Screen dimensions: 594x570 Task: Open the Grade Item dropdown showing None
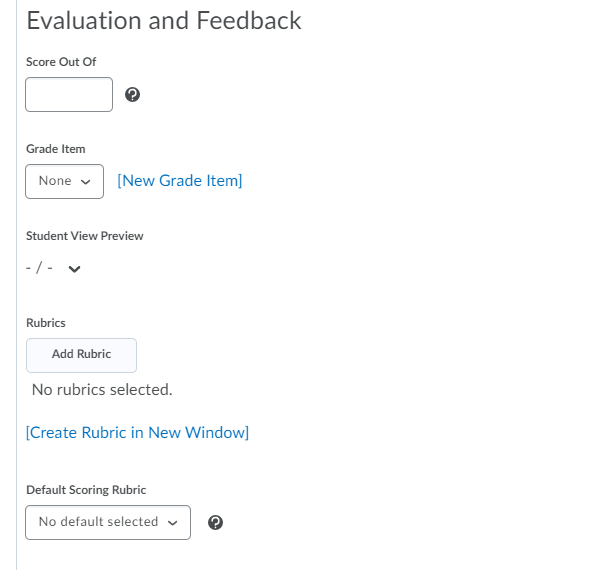64,181
